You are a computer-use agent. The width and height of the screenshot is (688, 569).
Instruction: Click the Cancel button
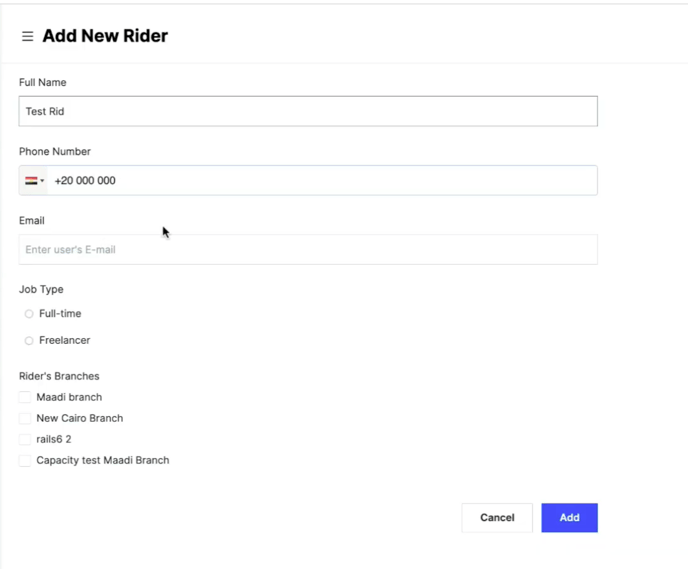tap(497, 518)
